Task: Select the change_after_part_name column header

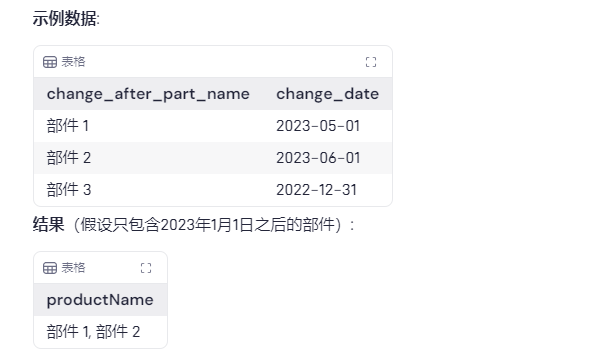Action: (x=148, y=94)
